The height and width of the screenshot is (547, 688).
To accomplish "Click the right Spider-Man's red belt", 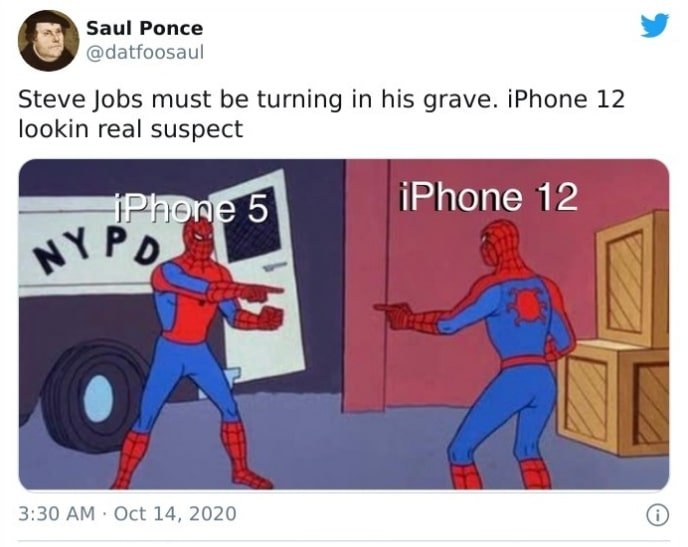I will pos(528,362).
